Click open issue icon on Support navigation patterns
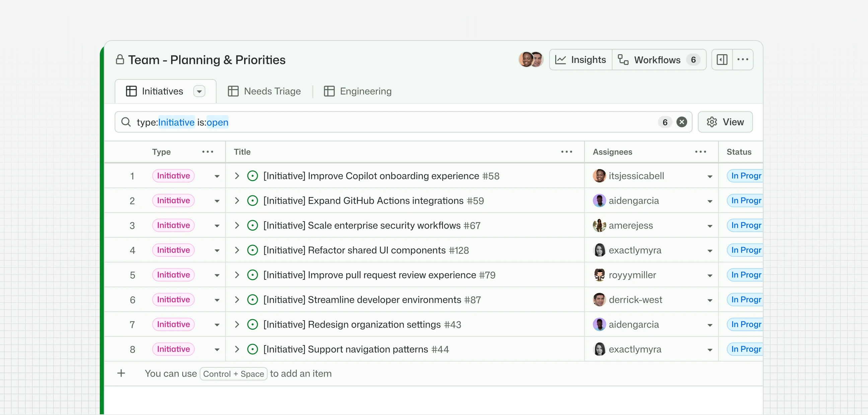The height and width of the screenshot is (415, 868). [x=252, y=349]
